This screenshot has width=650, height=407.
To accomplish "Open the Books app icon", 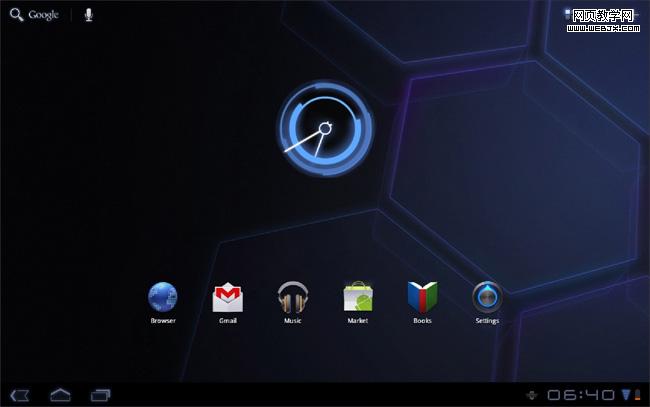I will pos(422,297).
